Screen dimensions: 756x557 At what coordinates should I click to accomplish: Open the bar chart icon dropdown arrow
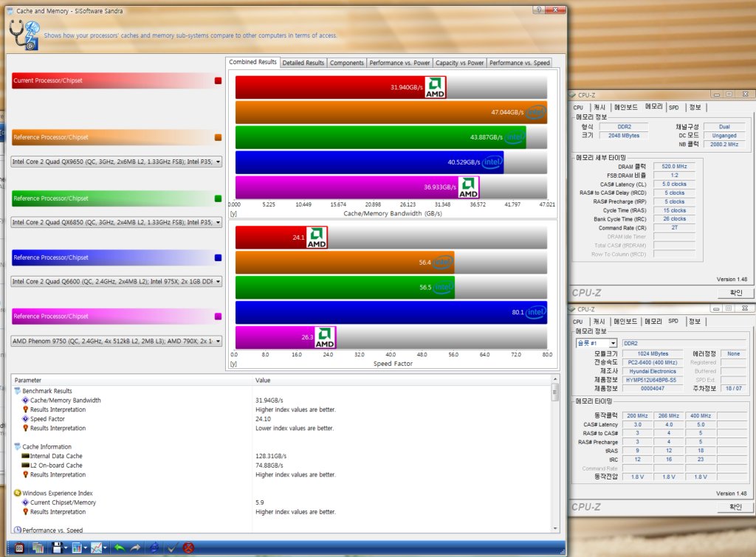pos(86,548)
